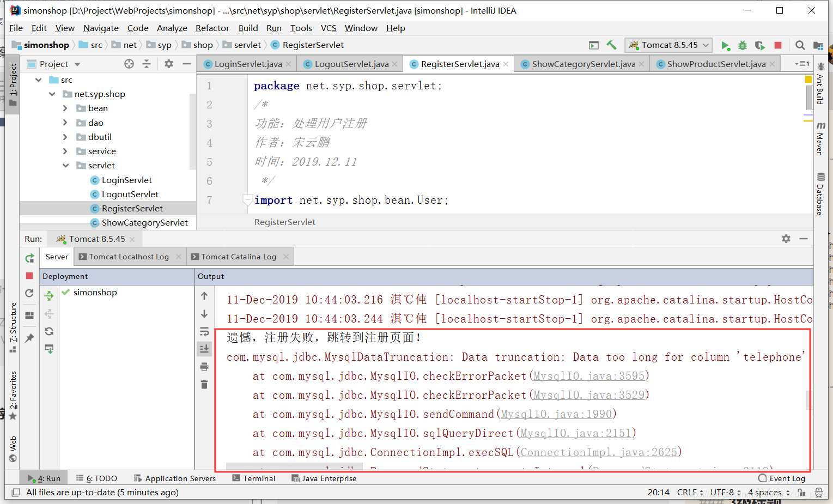Open the Refactor menu
833x504 pixels.
(x=212, y=28)
